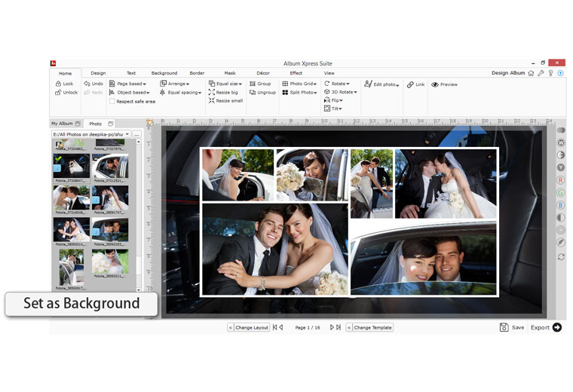573x392 pixels.
Task: Open Equal spacing dropdown
Action: (x=180, y=93)
